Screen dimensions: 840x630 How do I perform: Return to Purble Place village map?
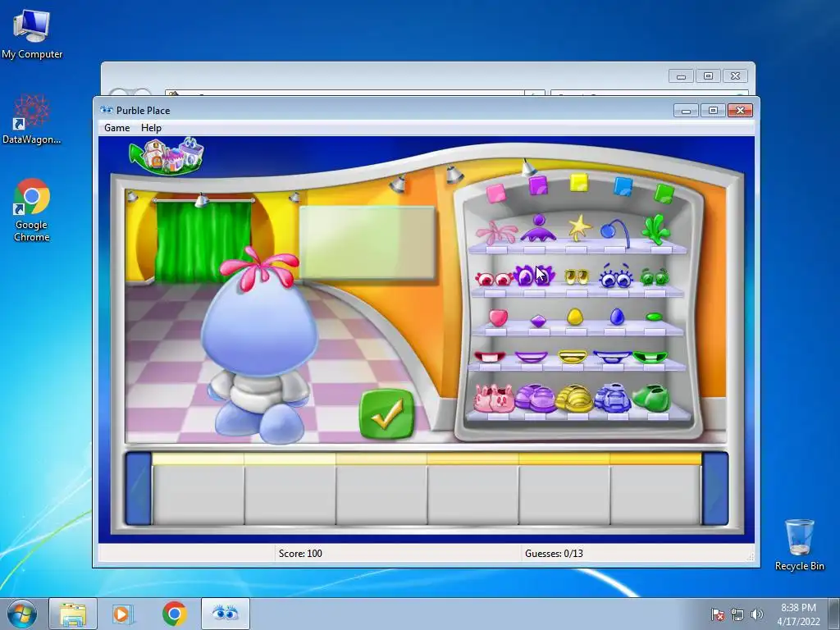(x=167, y=157)
